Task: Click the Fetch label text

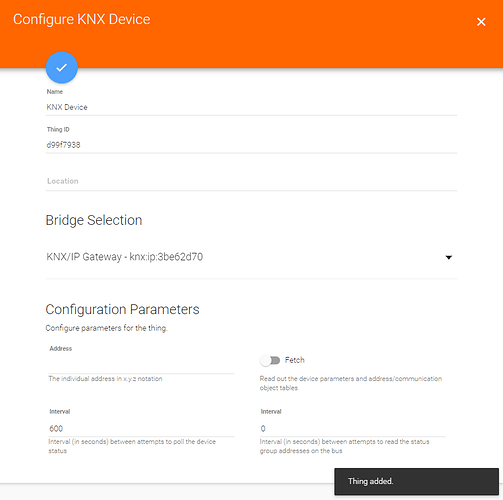Action: (x=295, y=360)
